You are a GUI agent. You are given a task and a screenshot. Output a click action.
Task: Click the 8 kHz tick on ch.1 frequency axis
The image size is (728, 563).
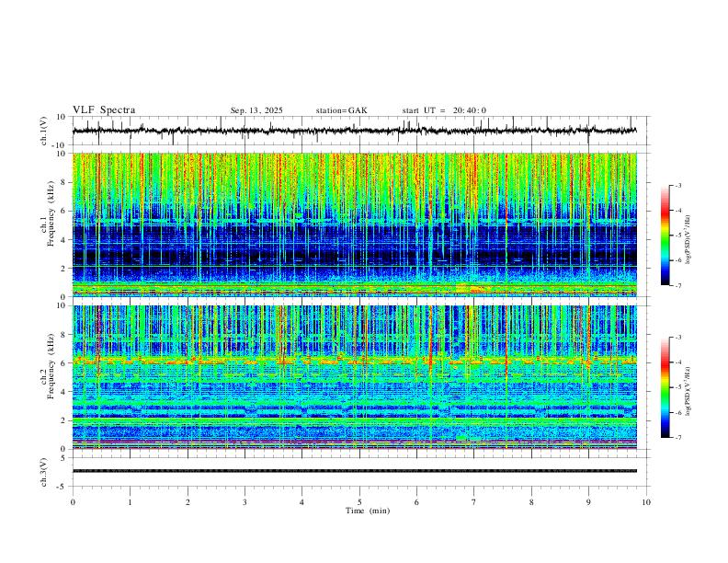click(63, 182)
